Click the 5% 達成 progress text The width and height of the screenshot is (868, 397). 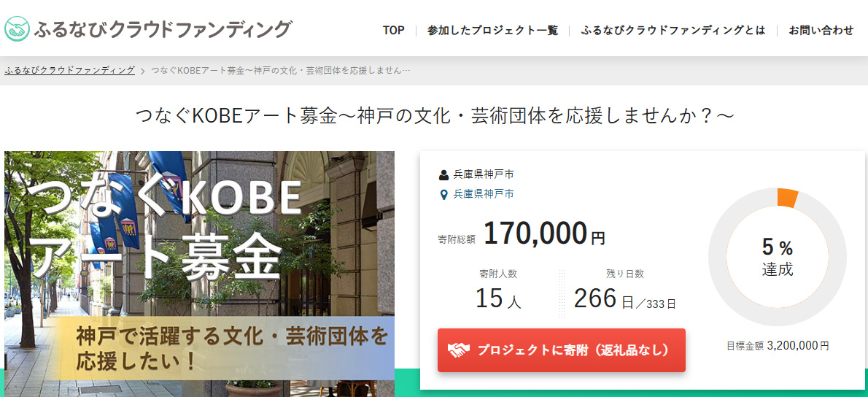pyautogui.click(x=778, y=258)
